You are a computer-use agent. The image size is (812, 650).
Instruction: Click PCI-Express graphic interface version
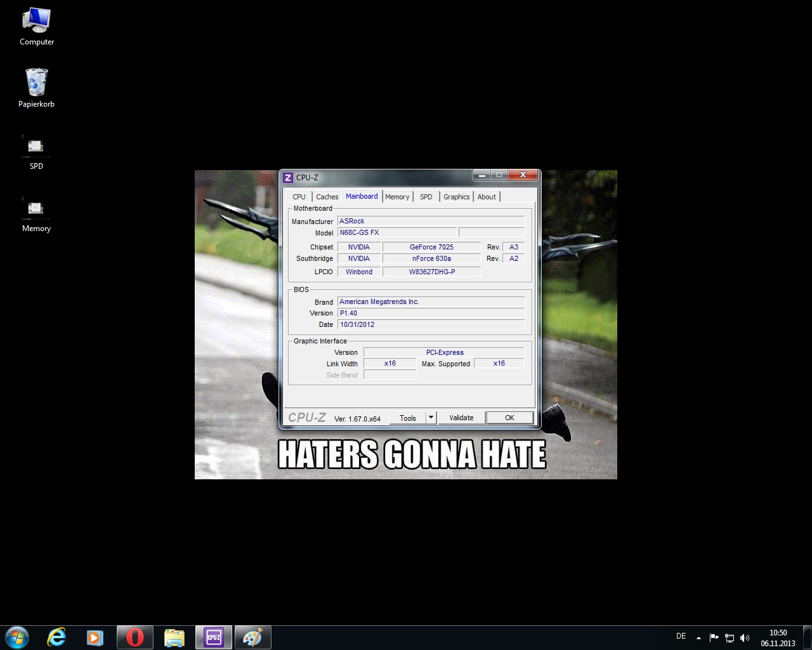444,352
